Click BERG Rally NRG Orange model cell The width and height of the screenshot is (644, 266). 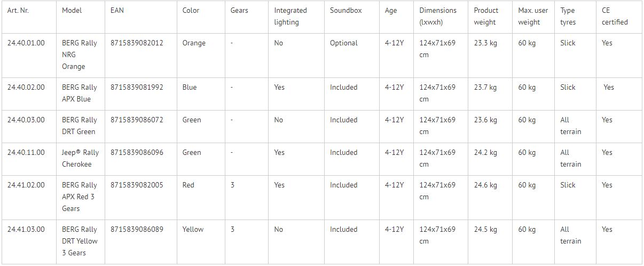tap(79, 54)
